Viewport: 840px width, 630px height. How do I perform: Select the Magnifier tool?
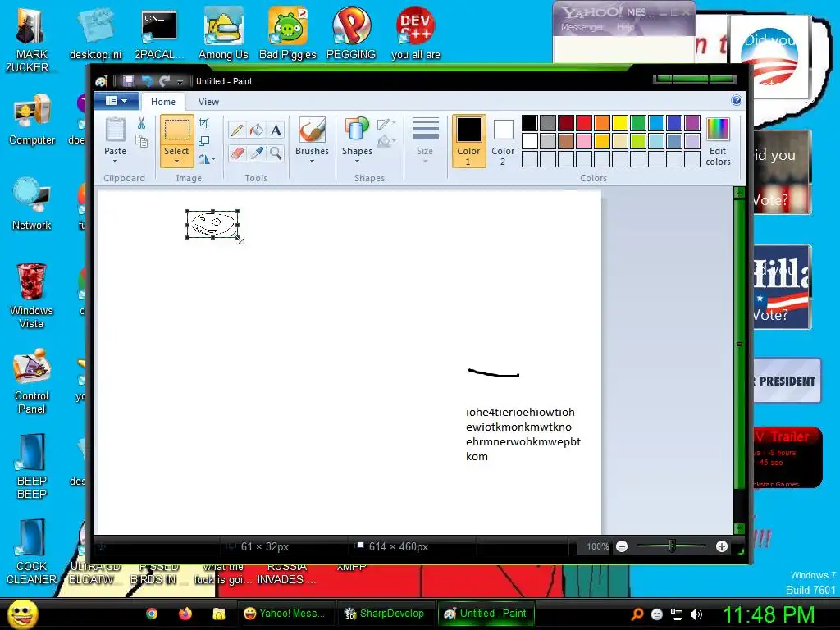point(276,153)
